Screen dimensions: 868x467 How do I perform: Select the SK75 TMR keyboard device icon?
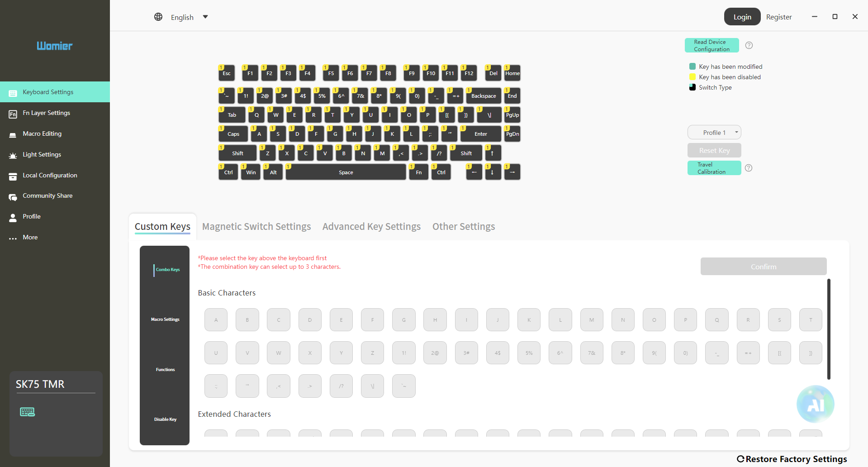click(x=28, y=412)
